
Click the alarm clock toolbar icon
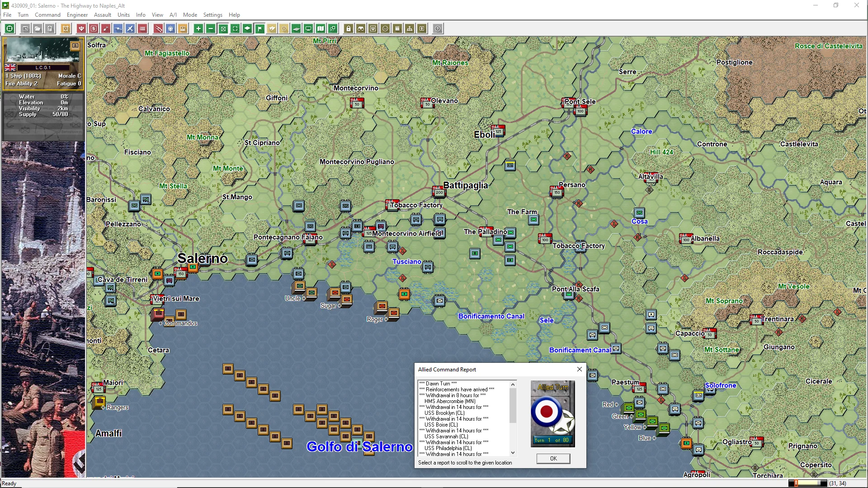pos(66,29)
